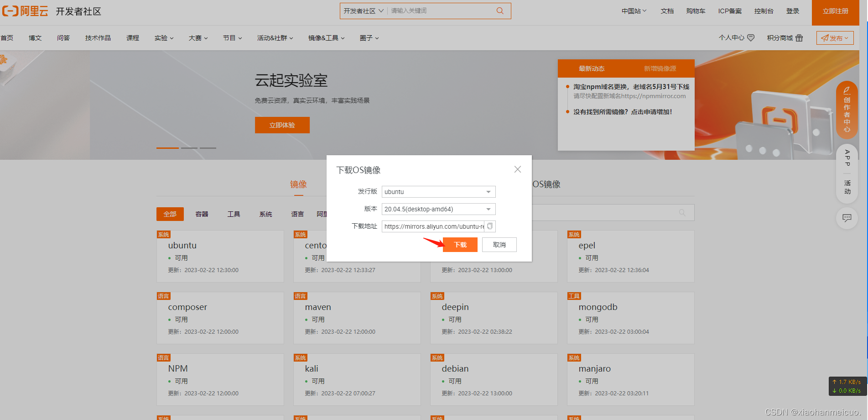Go to 技术作品 in navigation

click(x=98, y=38)
